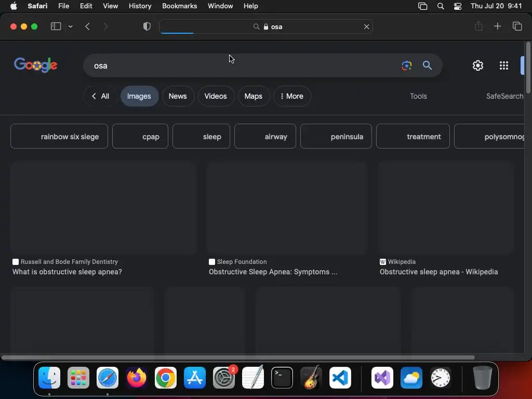Expand the sidebar tab group dropdown arrow
The width and height of the screenshot is (532, 399).
point(70,26)
